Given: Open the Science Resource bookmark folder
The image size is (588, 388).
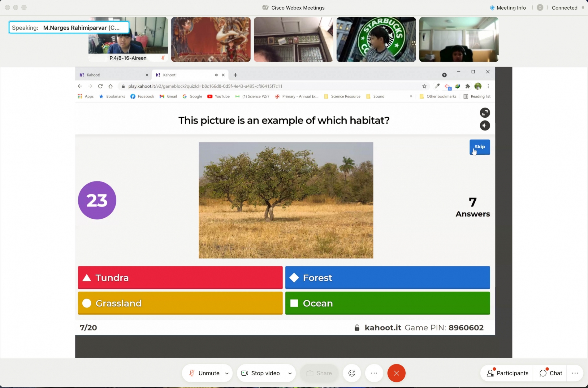Looking at the screenshot, I should (342, 96).
